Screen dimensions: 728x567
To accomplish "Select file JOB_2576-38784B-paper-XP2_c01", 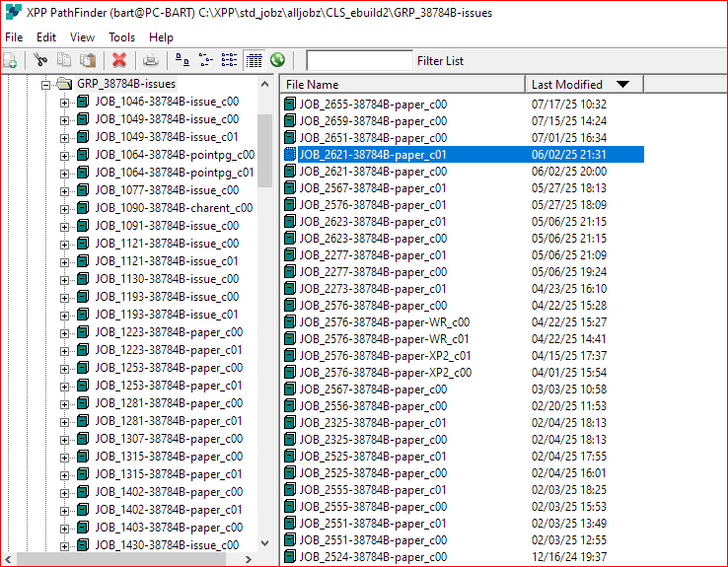I will tap(385, 355).
